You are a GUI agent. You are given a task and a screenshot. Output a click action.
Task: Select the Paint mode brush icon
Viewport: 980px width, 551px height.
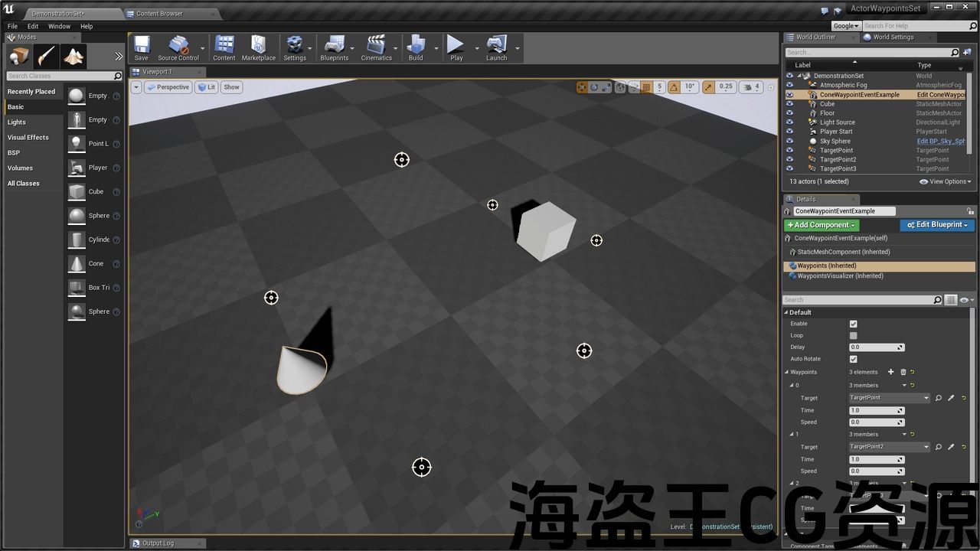pos(46,57)
